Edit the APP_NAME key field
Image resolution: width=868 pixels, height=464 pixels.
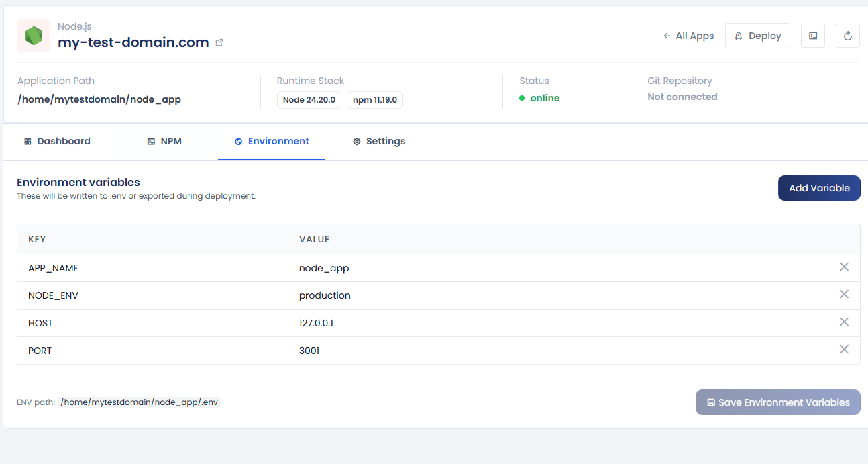(152, 268)
